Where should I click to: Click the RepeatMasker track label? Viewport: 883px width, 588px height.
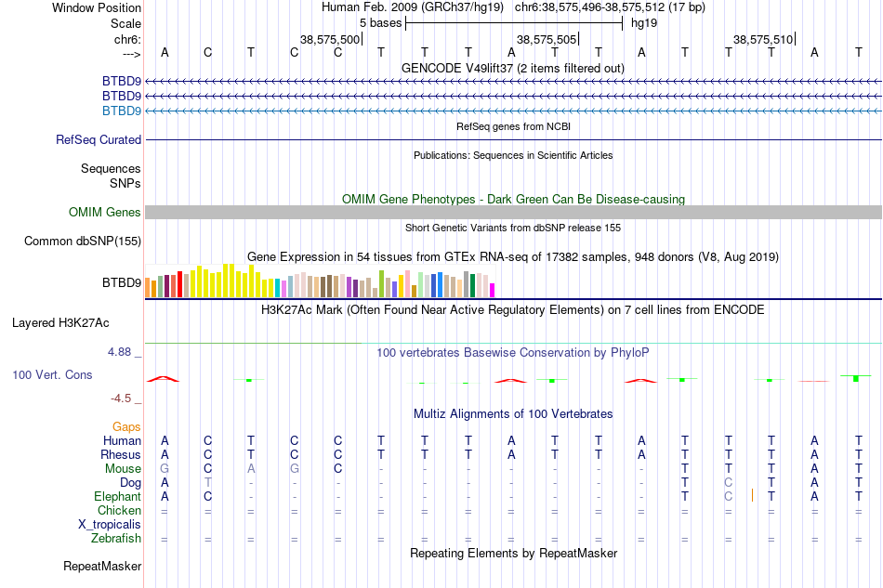pyautogui.click(x=102, y=566)
